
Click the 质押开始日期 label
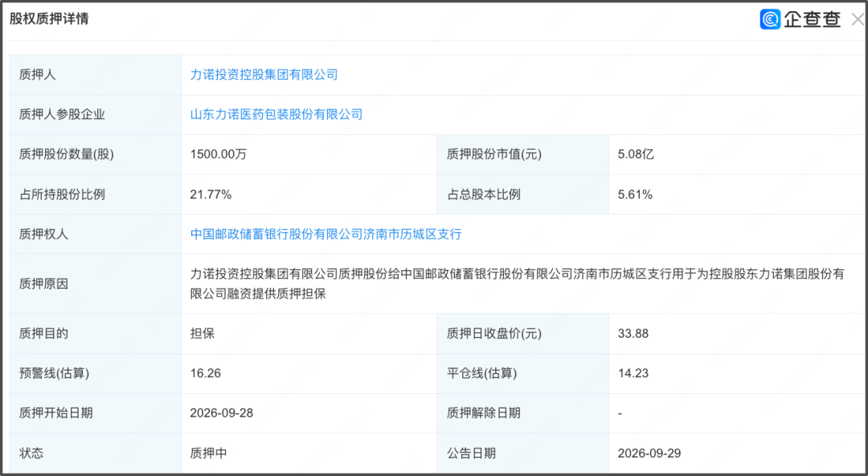56,412
